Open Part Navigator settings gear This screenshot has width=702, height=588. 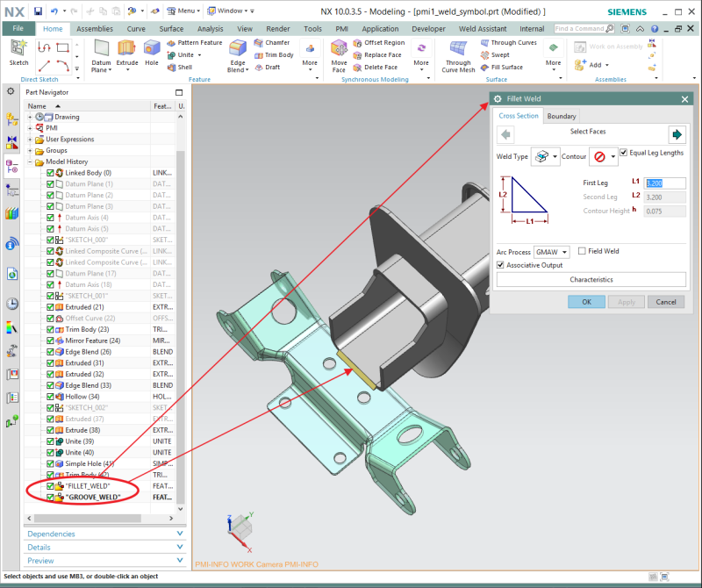(11, 91)
